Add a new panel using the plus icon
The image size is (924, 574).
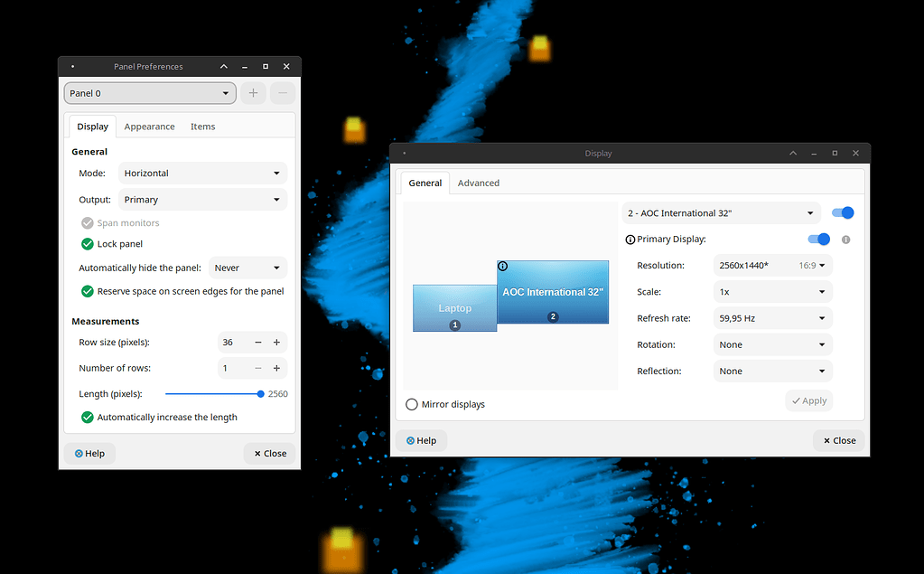click(253, 93)
